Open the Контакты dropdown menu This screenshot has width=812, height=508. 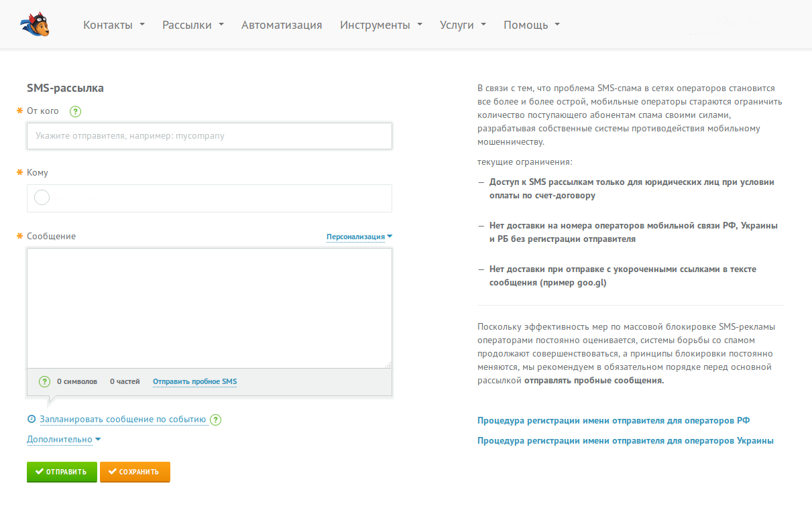tap(113, 25)
